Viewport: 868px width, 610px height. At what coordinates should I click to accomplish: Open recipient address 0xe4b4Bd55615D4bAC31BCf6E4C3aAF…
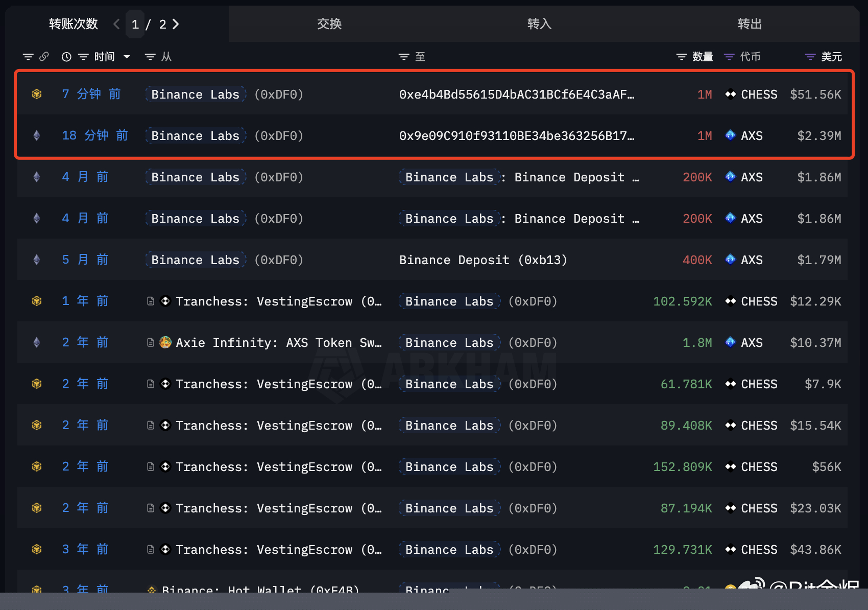(517, 95)
